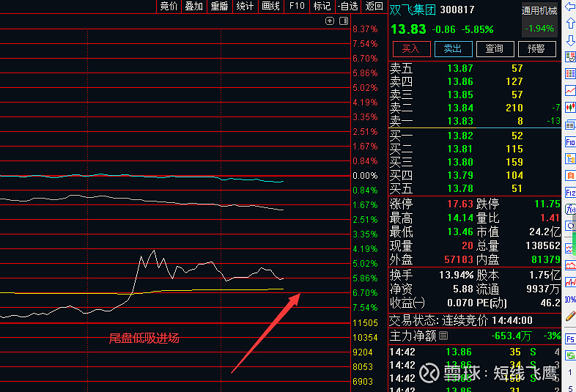This screenshot has width=576, height=392.
Task: Open the 竞价 auction tab
Action: click(169, 7)
